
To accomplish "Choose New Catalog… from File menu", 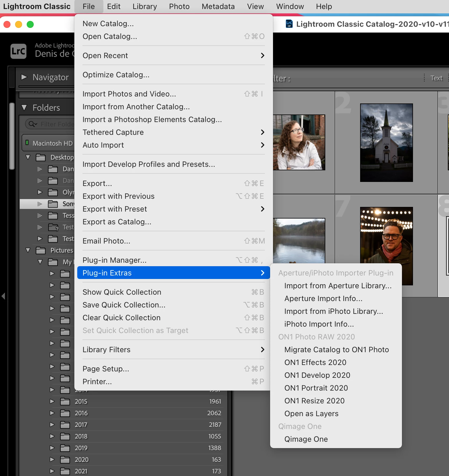I will coord(174,24).
